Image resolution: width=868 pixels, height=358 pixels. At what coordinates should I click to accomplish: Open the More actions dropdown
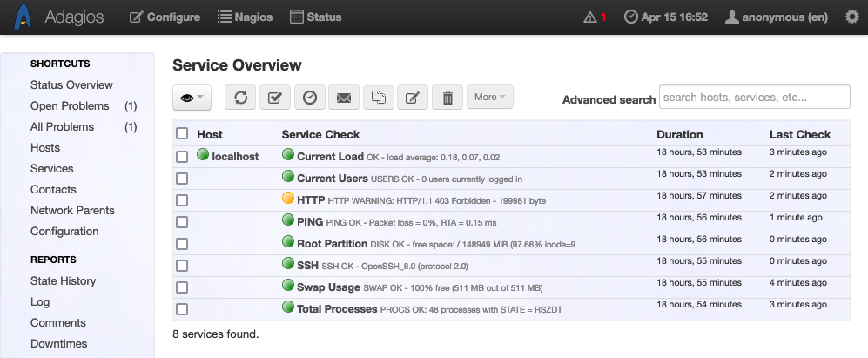click(x=490, y=98)
